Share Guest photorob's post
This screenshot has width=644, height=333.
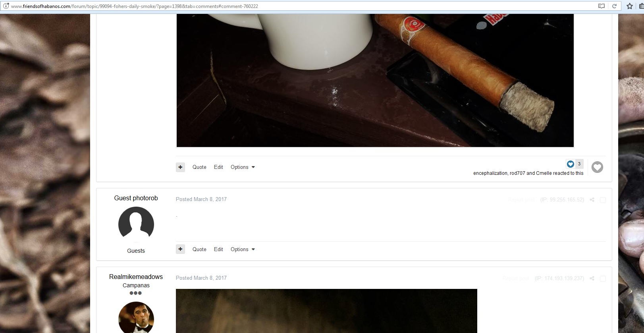coord(592,200)
